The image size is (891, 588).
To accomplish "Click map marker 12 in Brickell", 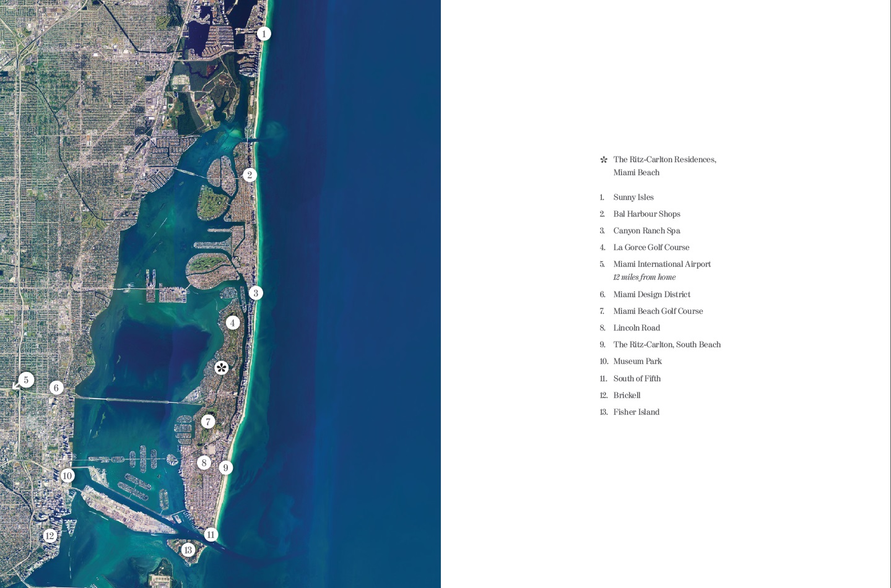I will [x=50, y=536].
